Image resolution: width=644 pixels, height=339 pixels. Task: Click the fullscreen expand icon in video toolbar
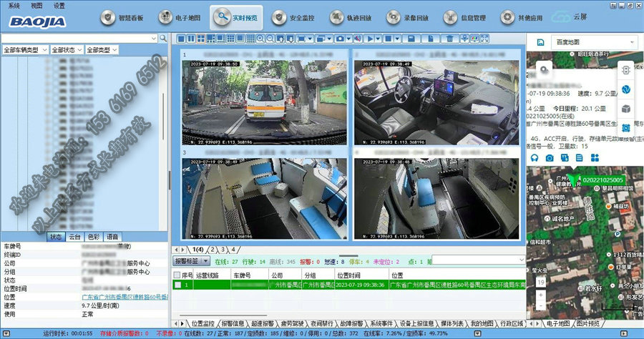pos(484,39)
